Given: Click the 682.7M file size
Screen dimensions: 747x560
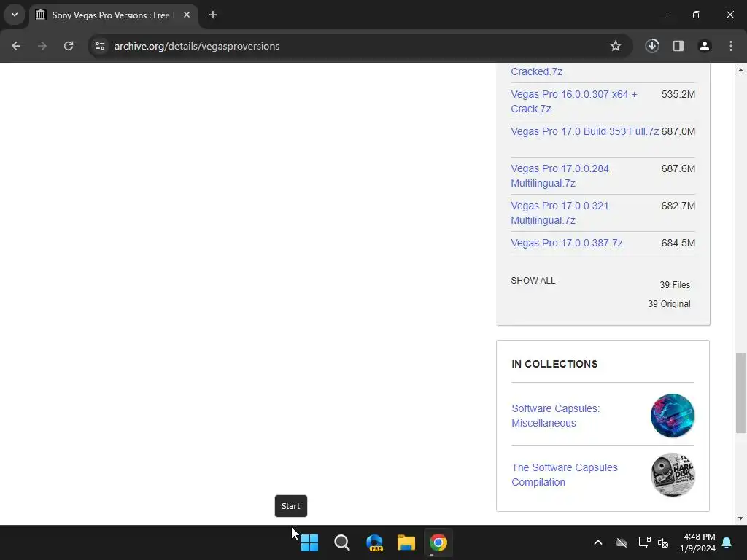Looking at the screenshot, I should [678, 206].
